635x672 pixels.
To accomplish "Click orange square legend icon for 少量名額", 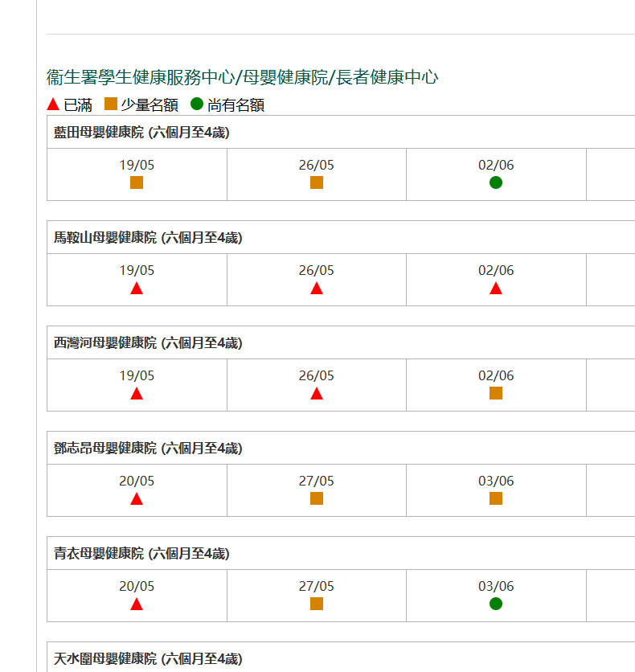I will (111, 104).
